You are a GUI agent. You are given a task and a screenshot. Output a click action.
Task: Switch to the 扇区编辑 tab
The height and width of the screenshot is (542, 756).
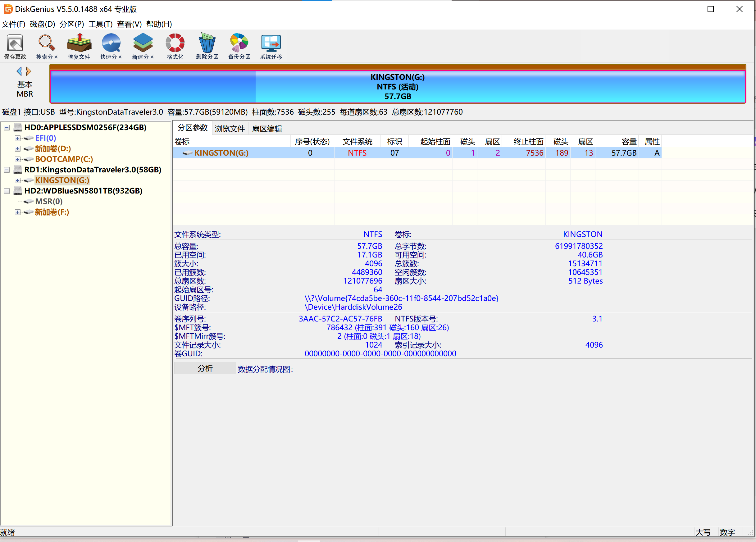tap(267, 129)
